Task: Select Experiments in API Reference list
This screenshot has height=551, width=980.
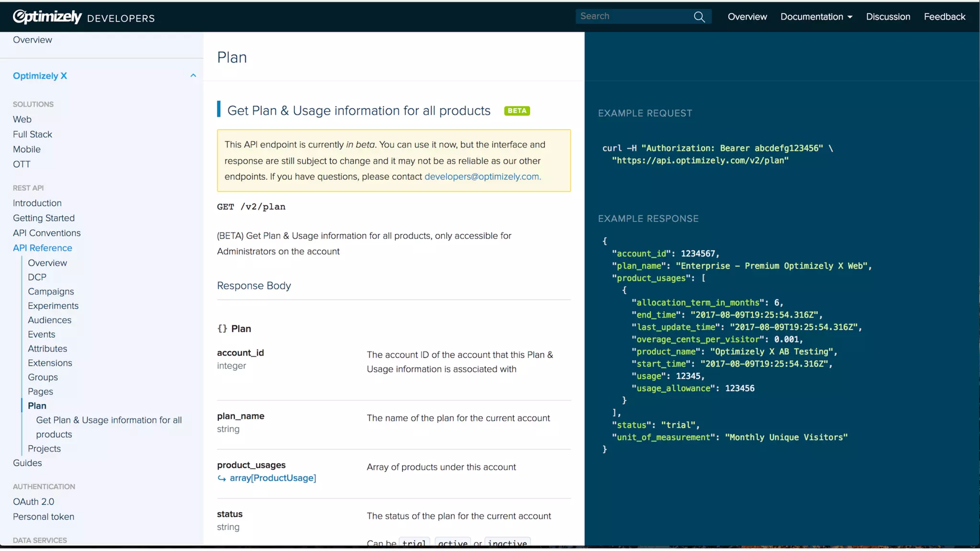Action: pyautogui.click(x=53, y=306)
